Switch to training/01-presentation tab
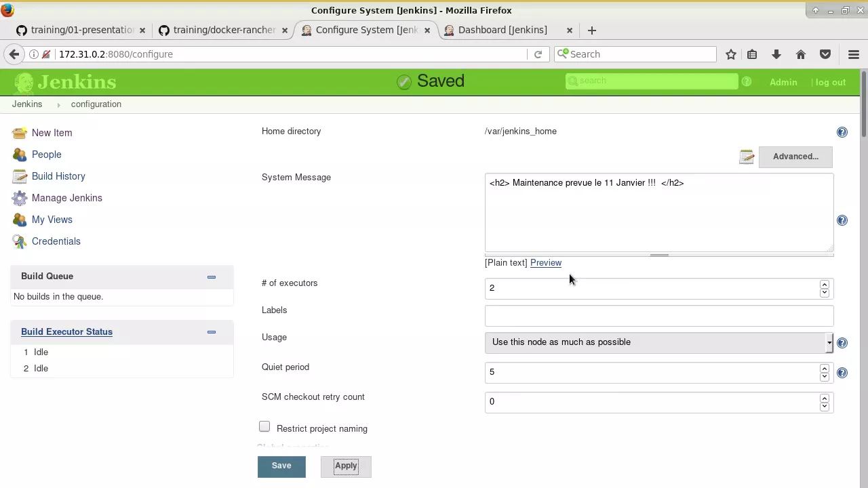The width and height of the screenshot is (868, 488). (x=81, y=30)
